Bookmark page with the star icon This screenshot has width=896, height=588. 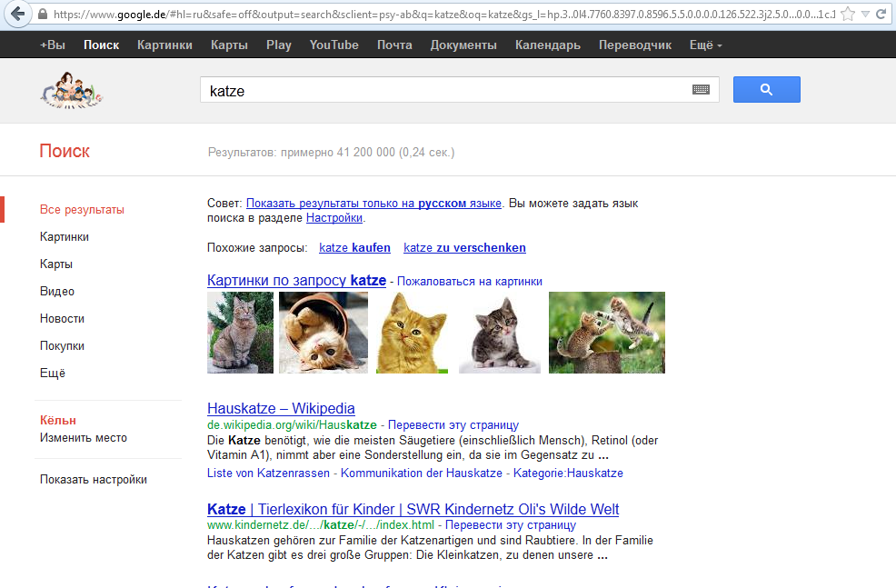coord(848,14)
